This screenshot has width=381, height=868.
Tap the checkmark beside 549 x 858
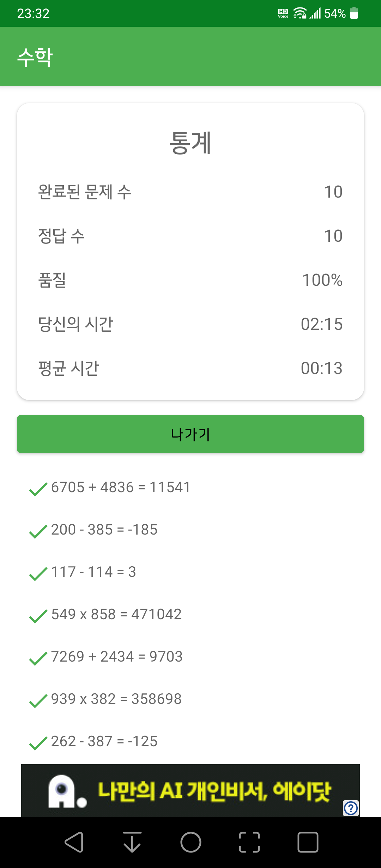coord(38,616)
